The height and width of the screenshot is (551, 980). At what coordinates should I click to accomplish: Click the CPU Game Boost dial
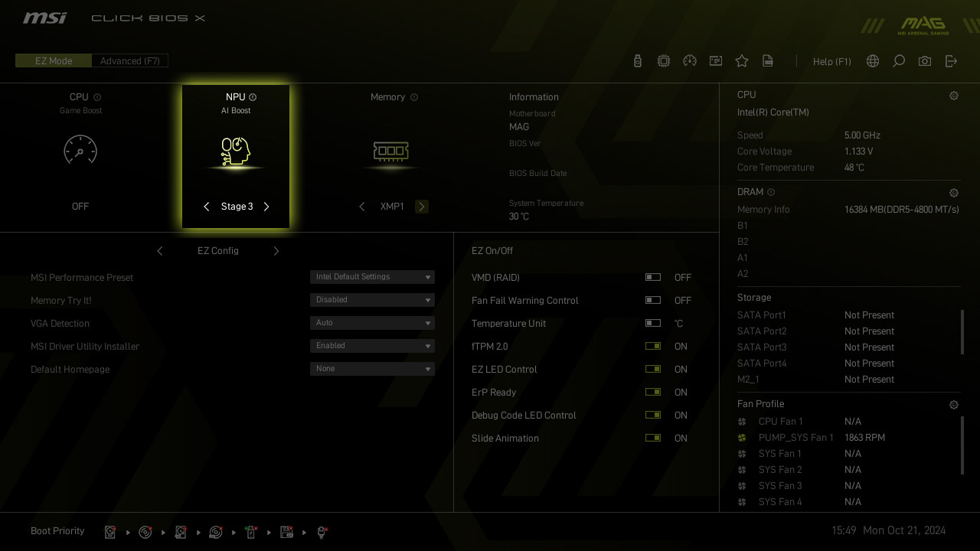80,150
